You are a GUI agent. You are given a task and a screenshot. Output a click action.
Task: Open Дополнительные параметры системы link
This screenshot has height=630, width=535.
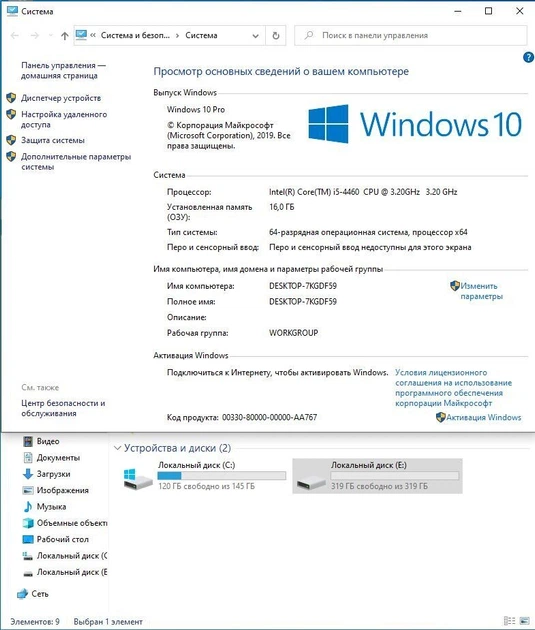tap(76, 162)
